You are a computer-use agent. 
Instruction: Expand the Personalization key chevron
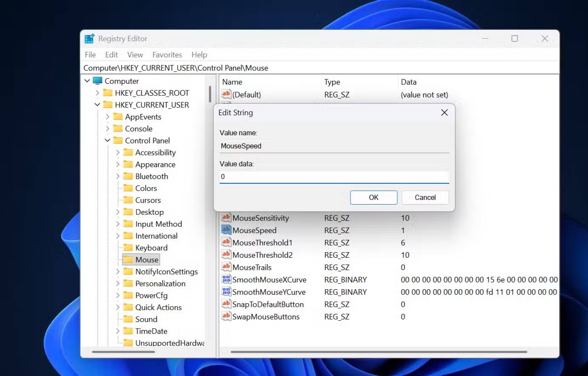coord(118,283)
